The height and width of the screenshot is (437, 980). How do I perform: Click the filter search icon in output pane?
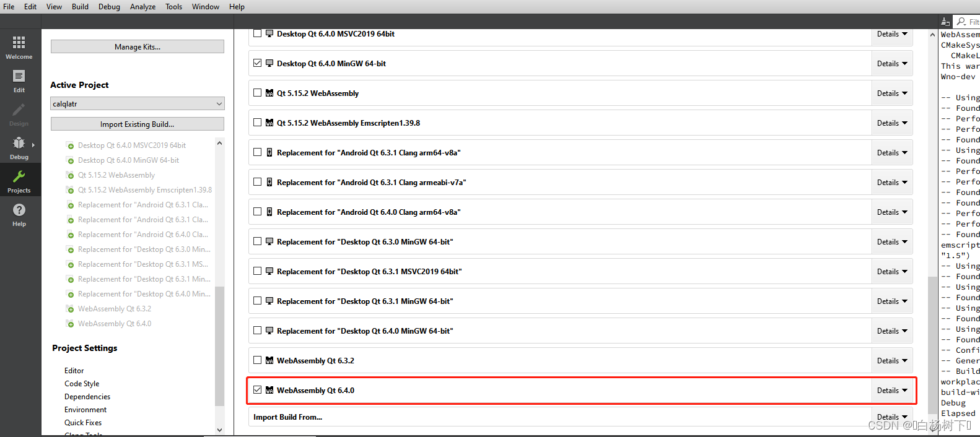961,22
